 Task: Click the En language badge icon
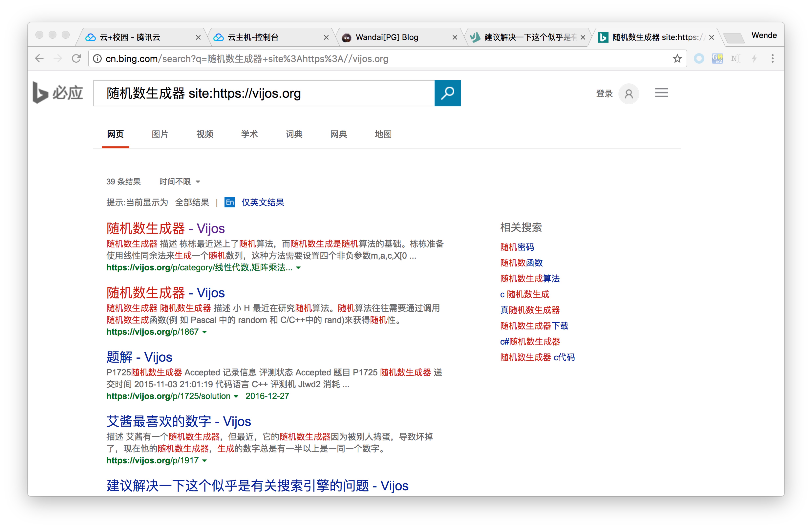click(x=230, y=202)
